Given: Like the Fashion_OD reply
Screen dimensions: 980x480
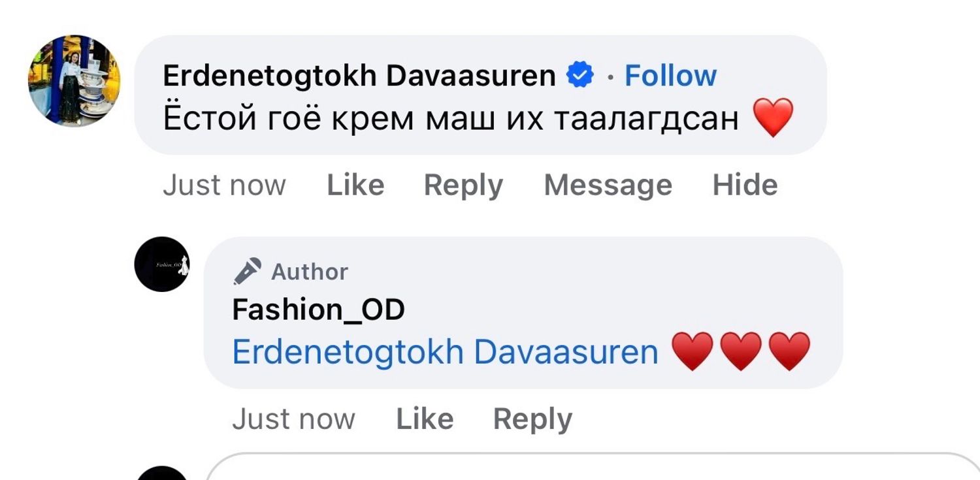Looking at the screenshot, I should (425, 419).
